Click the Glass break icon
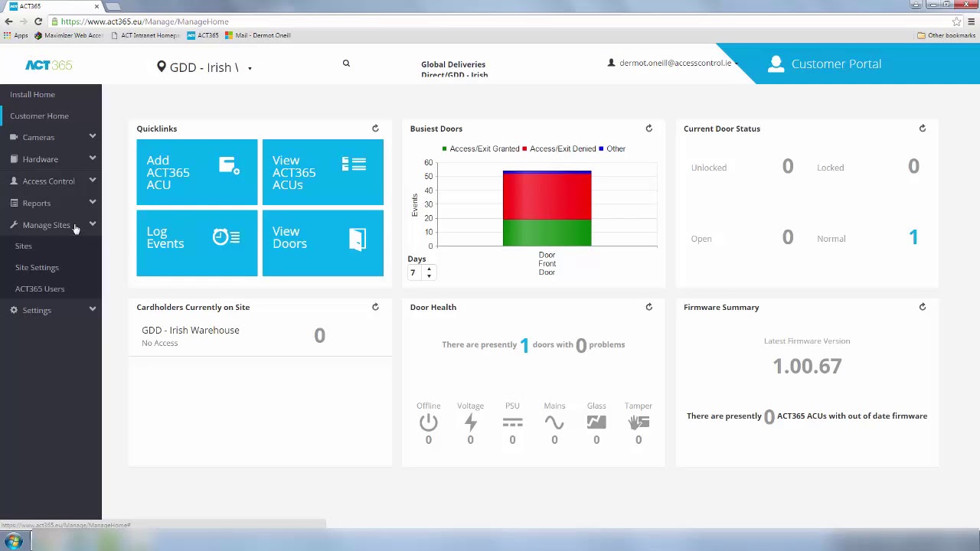The width and height of the screenshot is (980, 551). click(x=596, y=422)
